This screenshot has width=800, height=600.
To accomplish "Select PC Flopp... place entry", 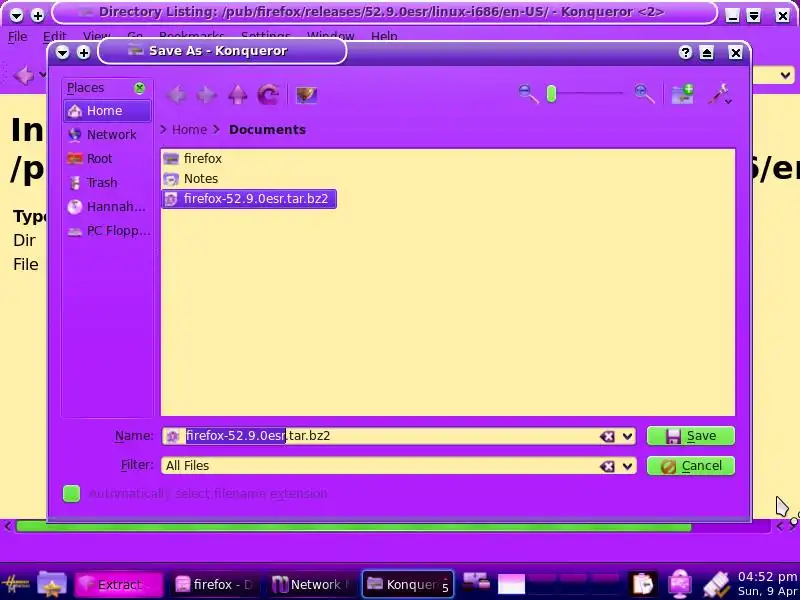I will pyautogui.click(x=107, y=231).
